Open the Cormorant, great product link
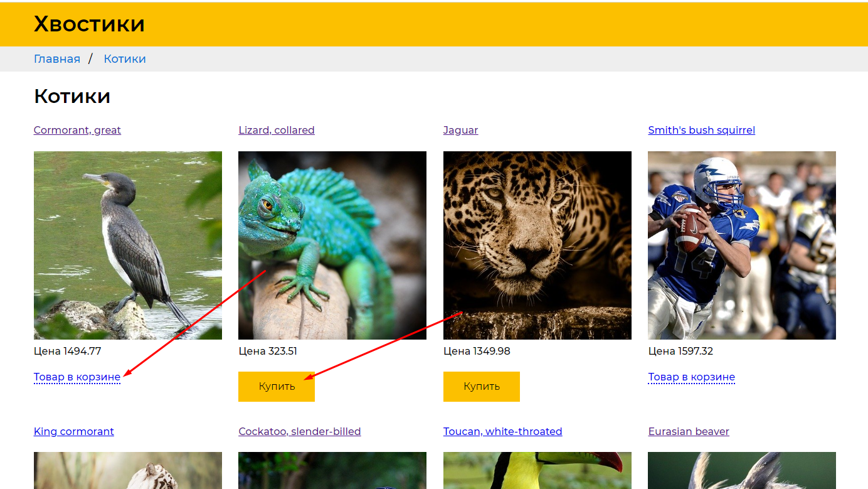This screenshot has width=868, height=489. coord(77,131)
